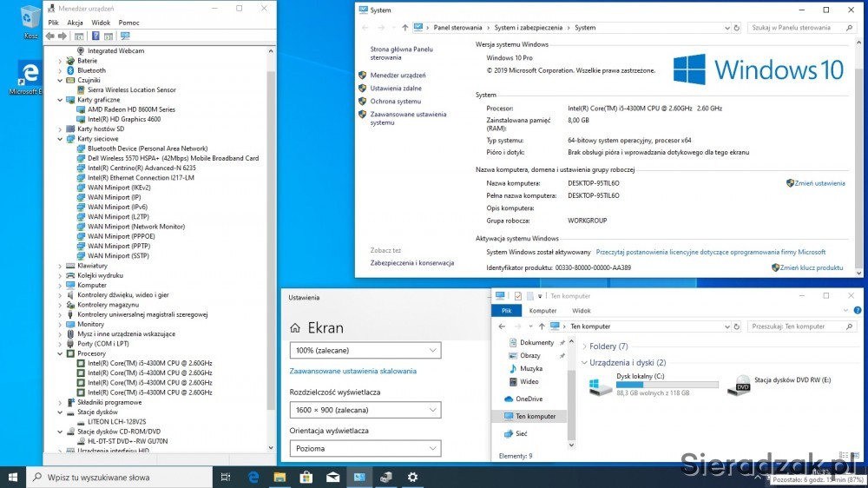Open help icon in Ten komputer window
The width and height of the screenshot is (868, 488).
tap(858, 310)
